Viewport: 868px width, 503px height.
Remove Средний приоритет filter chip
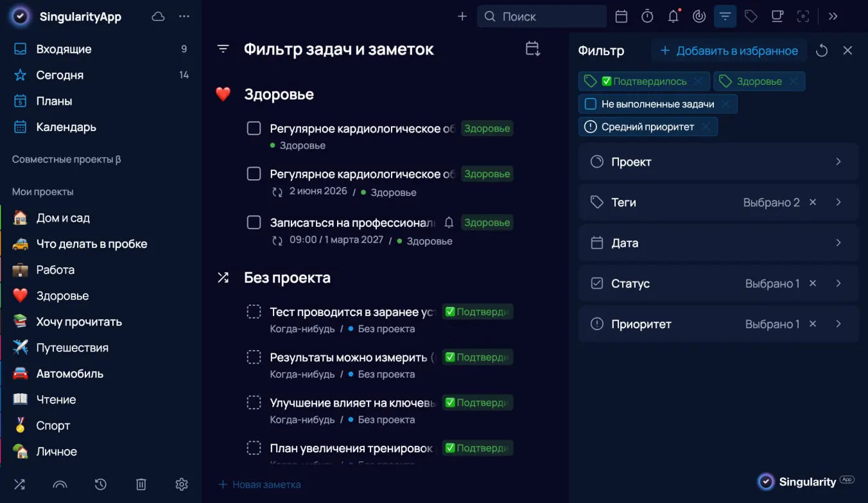(706, 127)
